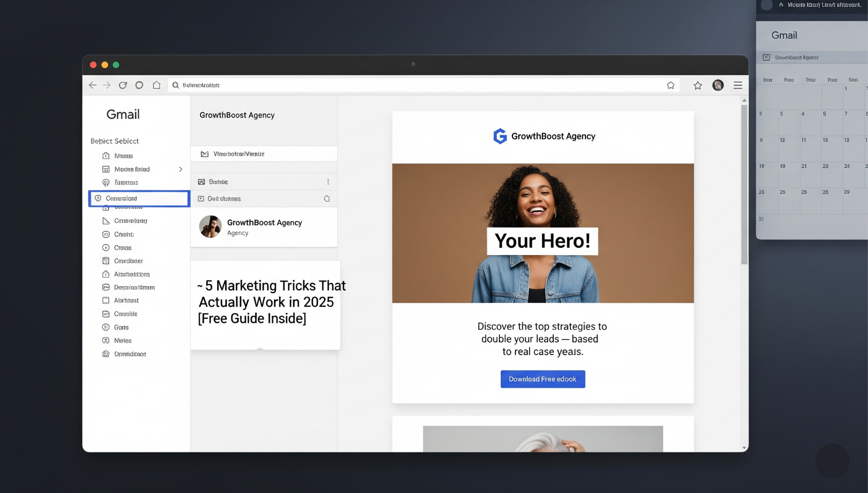868x493 pixels.
Task: Click the GrowthBoost Agency column header title
Action: 237,115
